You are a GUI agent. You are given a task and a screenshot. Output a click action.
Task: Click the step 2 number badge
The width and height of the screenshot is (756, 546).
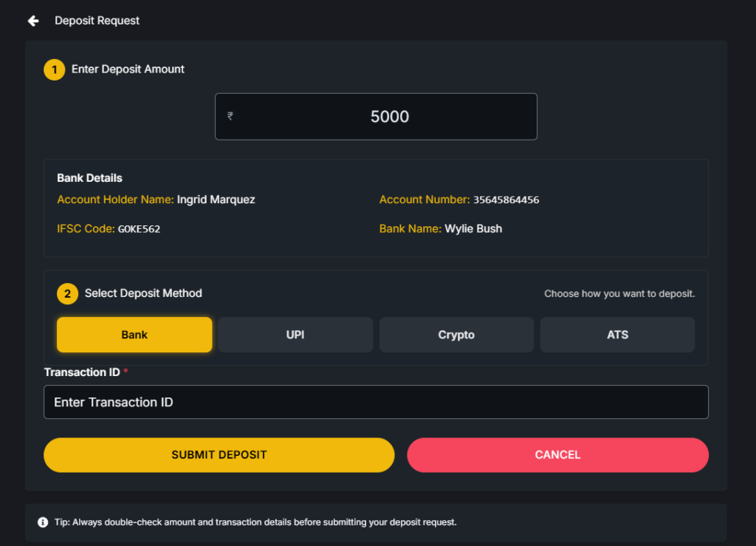tap(67, 294)
